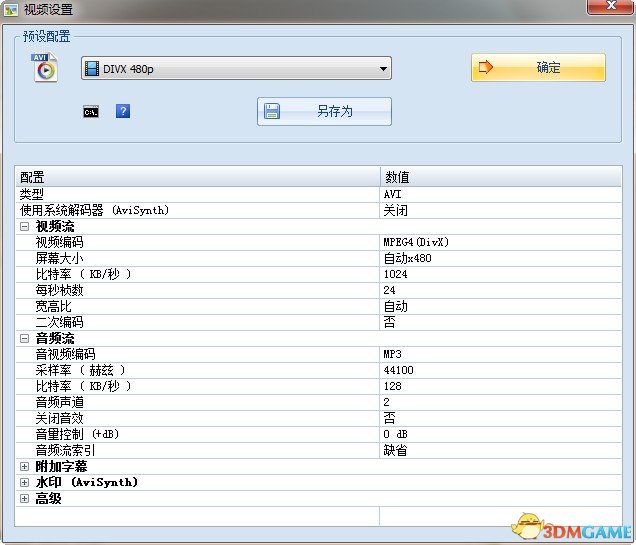
Task: Select the 宽高比 row
Action: pos(318,306)
